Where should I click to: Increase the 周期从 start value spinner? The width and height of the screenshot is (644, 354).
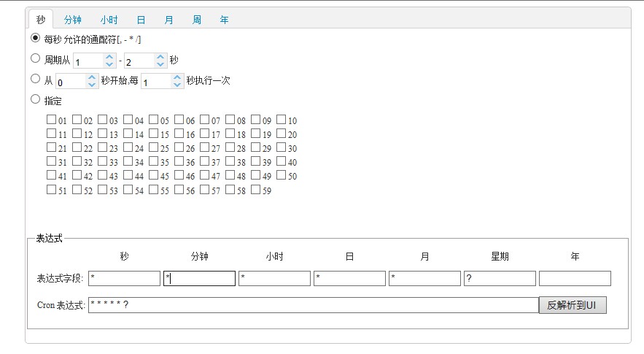click(x=109, y=57)
